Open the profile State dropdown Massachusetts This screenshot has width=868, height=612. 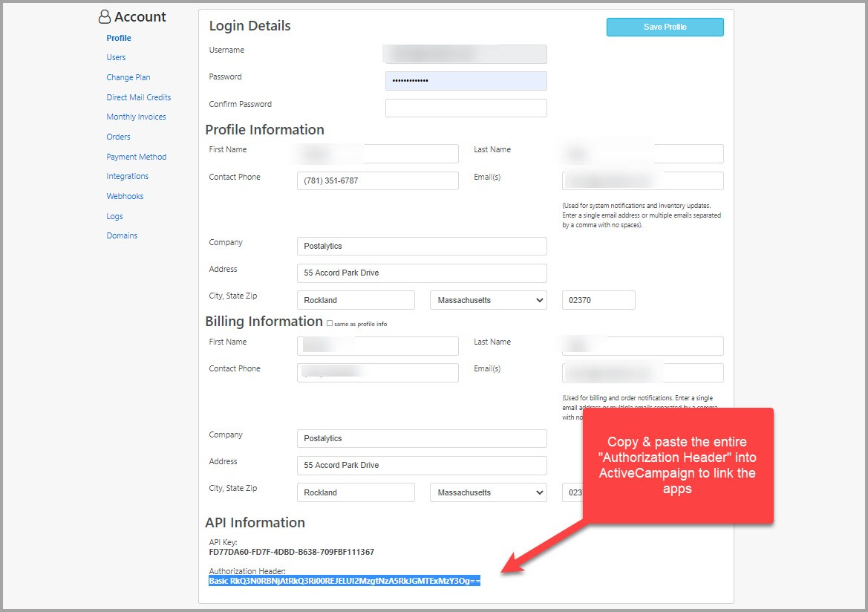489,299
